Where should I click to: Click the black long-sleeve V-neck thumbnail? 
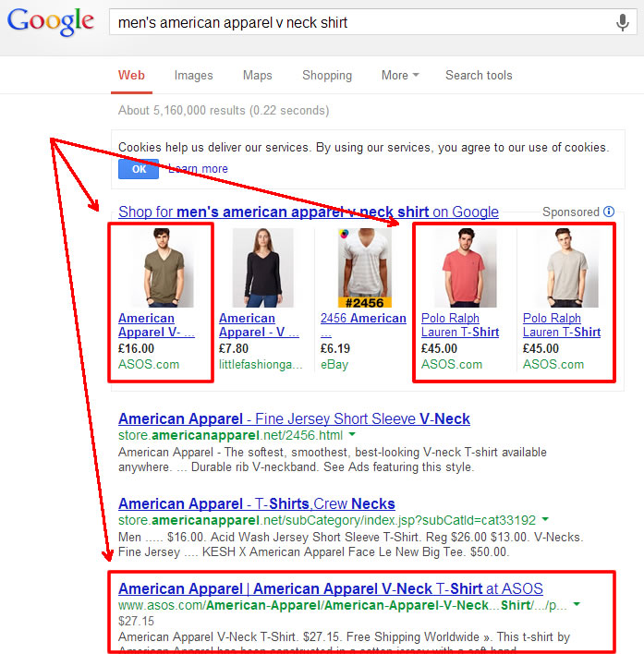coord(262,267)
